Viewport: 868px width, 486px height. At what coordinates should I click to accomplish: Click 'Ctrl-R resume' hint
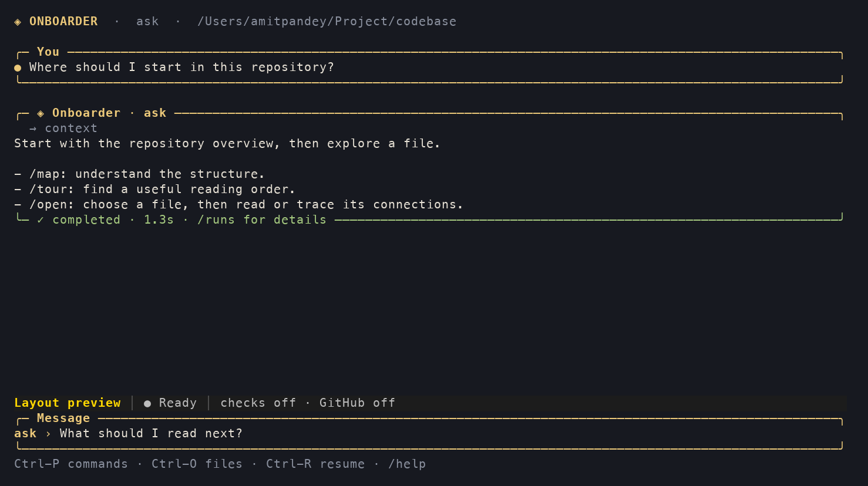pyautogui.click(x=315, y=464)
